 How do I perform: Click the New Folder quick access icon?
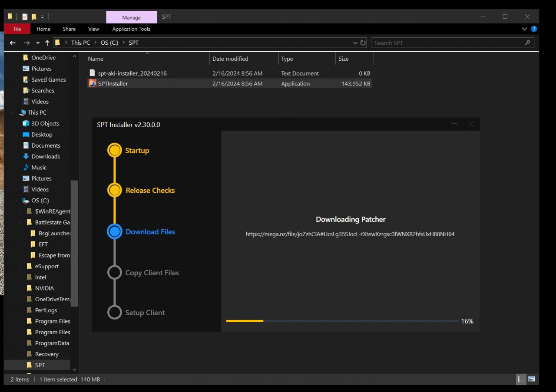[34, 16]
